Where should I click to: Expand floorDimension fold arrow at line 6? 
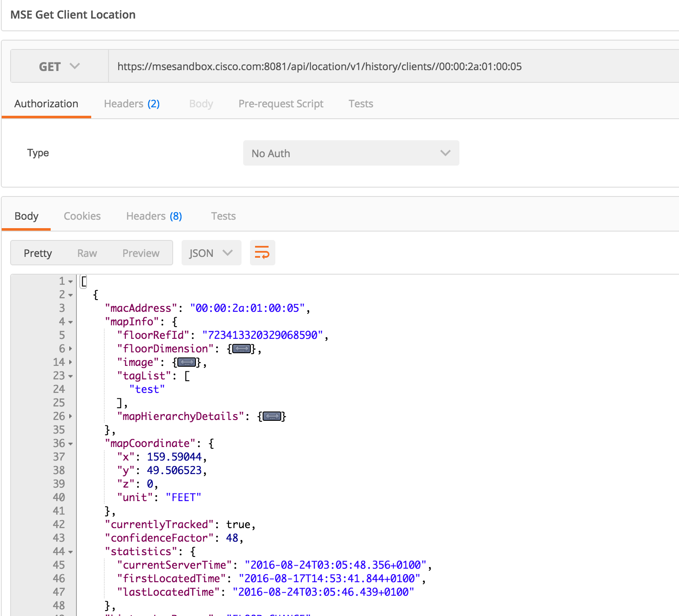tap(71, 349)
